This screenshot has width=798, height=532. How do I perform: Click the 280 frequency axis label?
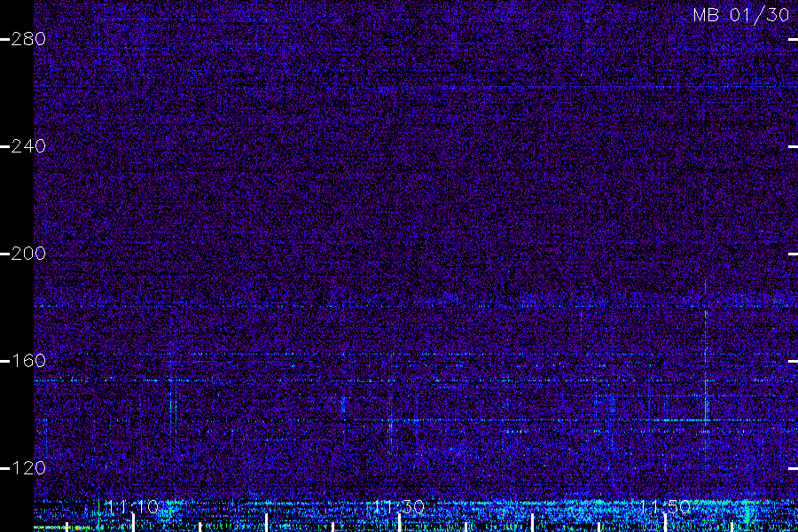[28, 39]
